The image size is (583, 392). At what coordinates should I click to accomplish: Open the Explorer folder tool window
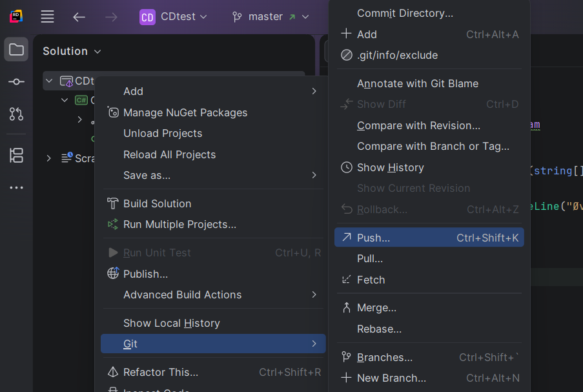[16, 50]
